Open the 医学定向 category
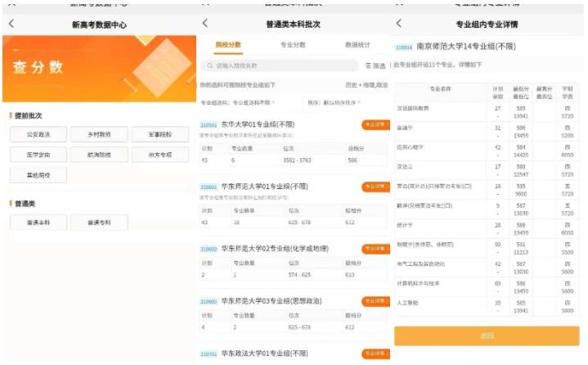This screenshot has height=365, width=588. point(38,155)
